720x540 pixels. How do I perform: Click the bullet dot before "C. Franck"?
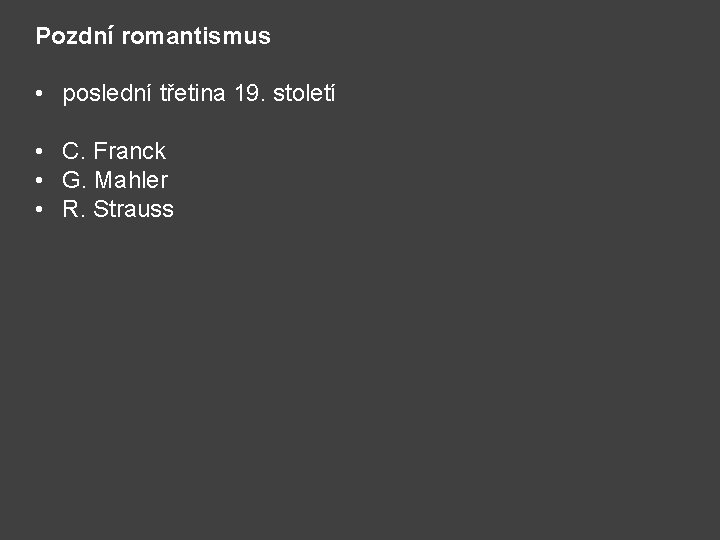coord(37,153)
